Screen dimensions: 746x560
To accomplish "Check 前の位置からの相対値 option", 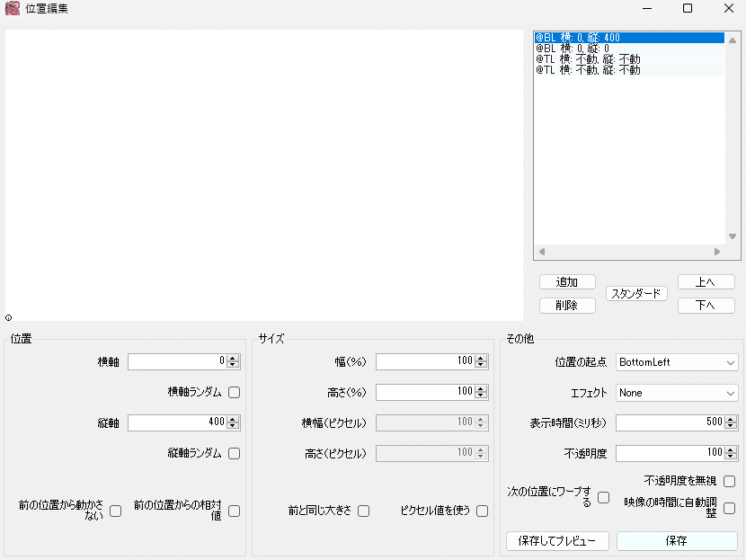I will tap(234, 511).
